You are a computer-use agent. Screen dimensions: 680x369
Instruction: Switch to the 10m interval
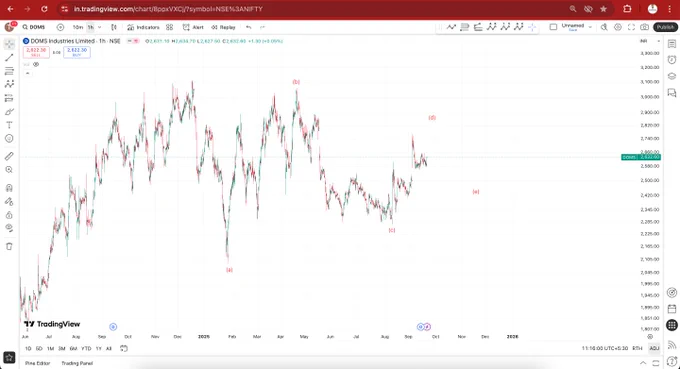[78, 27]
